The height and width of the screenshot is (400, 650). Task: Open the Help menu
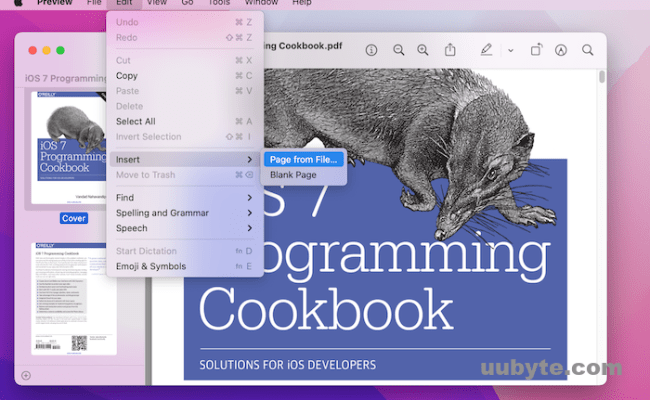click(302, 2)
